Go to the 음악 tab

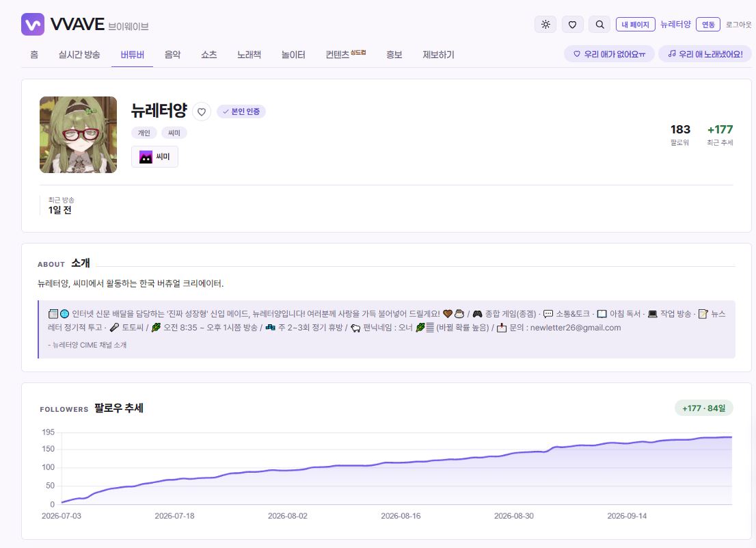(x=173, y=55)
